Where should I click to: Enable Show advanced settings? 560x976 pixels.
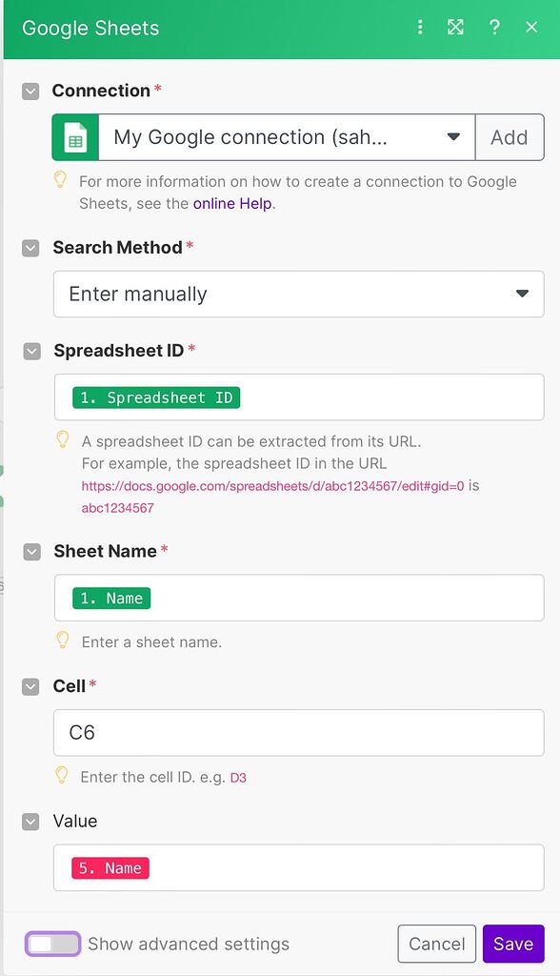point(51,944)
